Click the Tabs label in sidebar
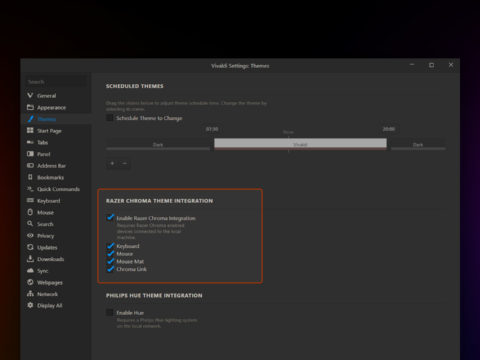480x360 pixels. (43, 143)
